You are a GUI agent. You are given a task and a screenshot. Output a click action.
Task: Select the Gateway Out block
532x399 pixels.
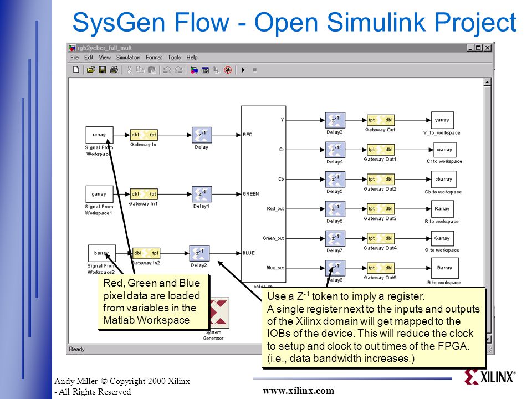381,120
